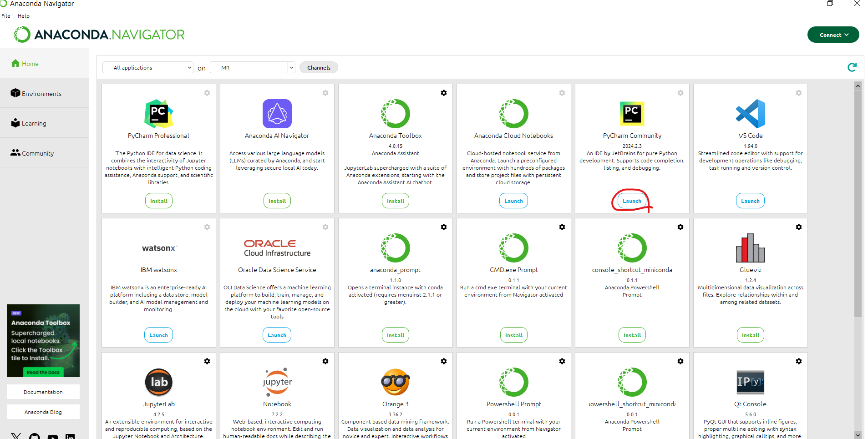Click the Powershell Prompt icon
This screenshot has height=439, width=868.
(513, 382)
